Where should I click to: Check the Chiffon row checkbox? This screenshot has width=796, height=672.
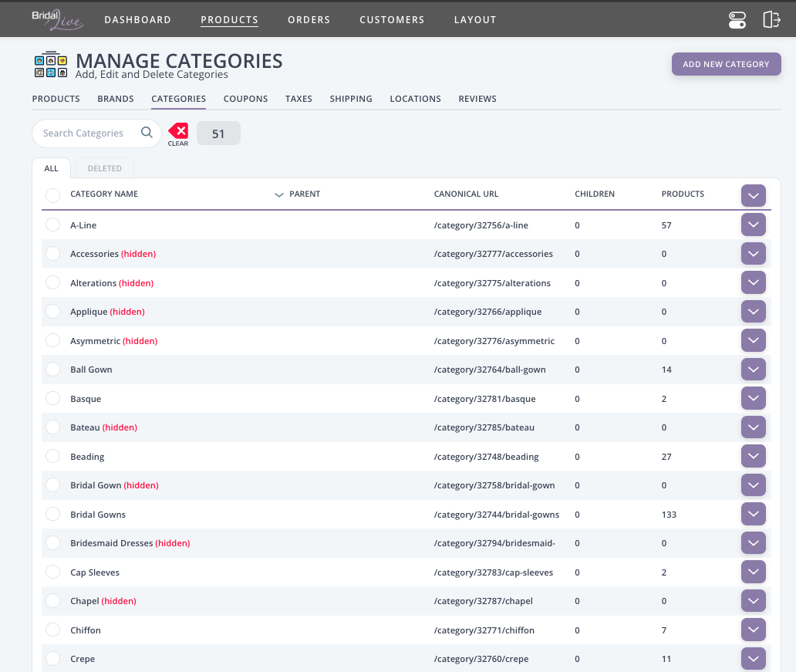pos(52,630)
